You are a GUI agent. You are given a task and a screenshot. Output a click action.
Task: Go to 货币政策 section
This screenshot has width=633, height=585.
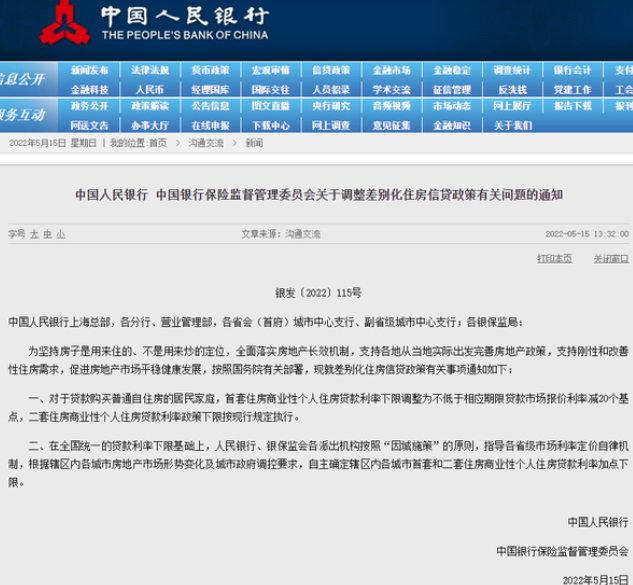210,70
